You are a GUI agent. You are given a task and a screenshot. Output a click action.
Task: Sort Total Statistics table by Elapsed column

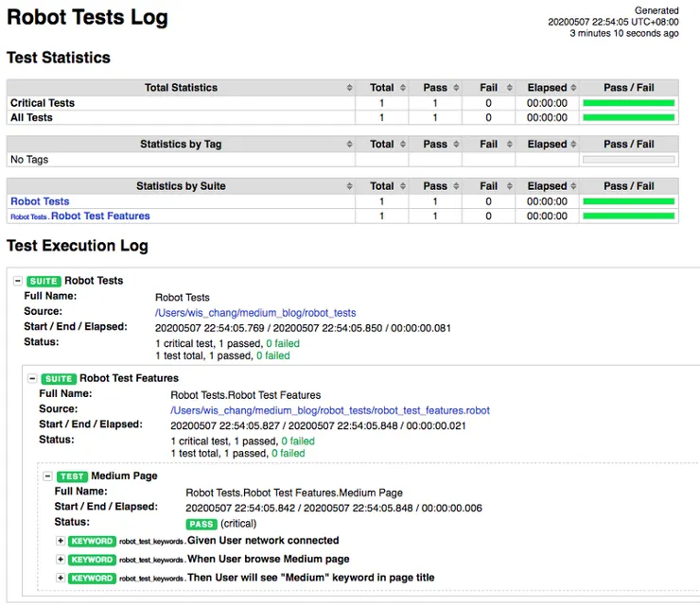click(x=547, y=88)
